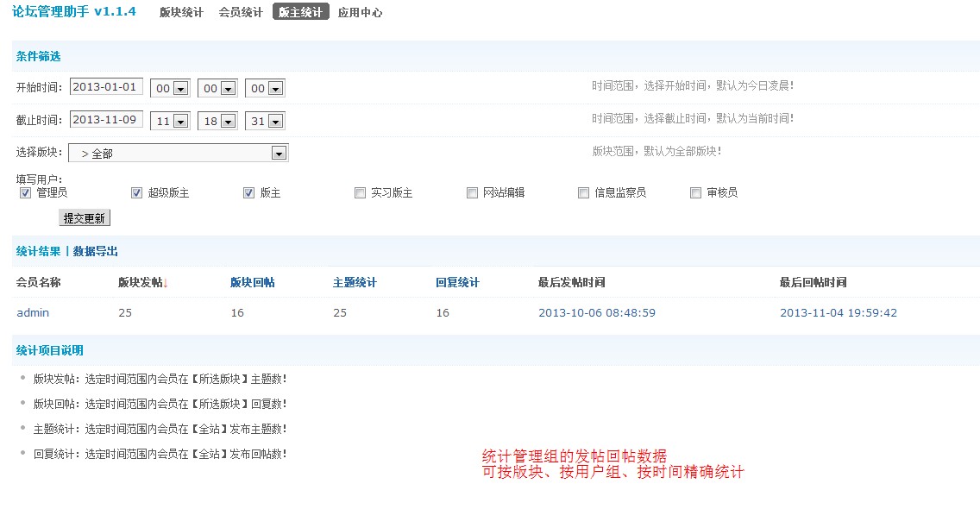Open the 会员统计 tab
Viewport: 980px width, 509px height.
click(x=241, y=12)
